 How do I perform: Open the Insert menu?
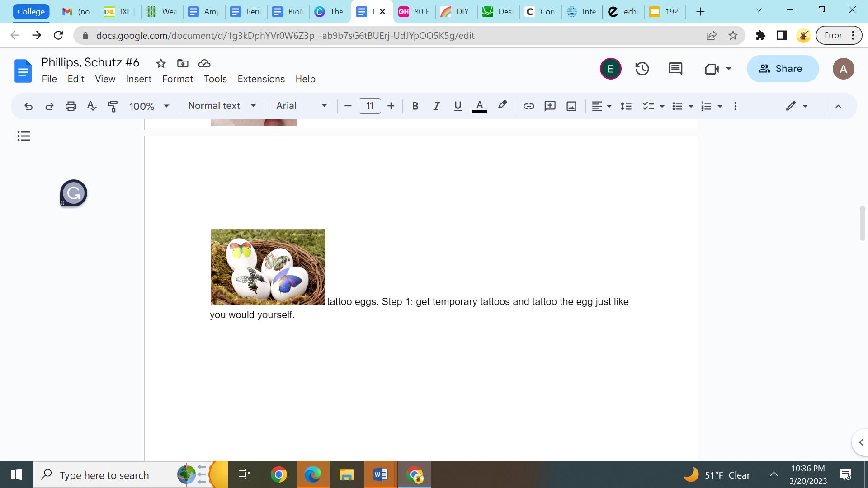pos(138,79)
